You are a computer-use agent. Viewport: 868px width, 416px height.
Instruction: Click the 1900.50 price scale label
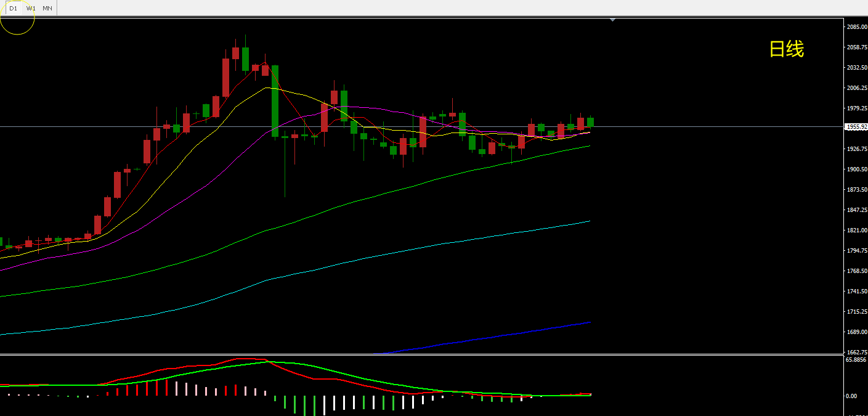857,169
